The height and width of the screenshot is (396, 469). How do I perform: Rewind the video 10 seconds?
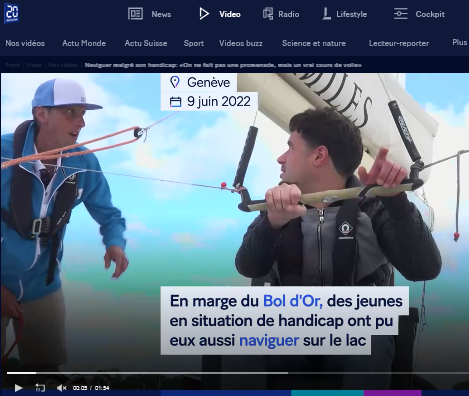click(40, 388)
